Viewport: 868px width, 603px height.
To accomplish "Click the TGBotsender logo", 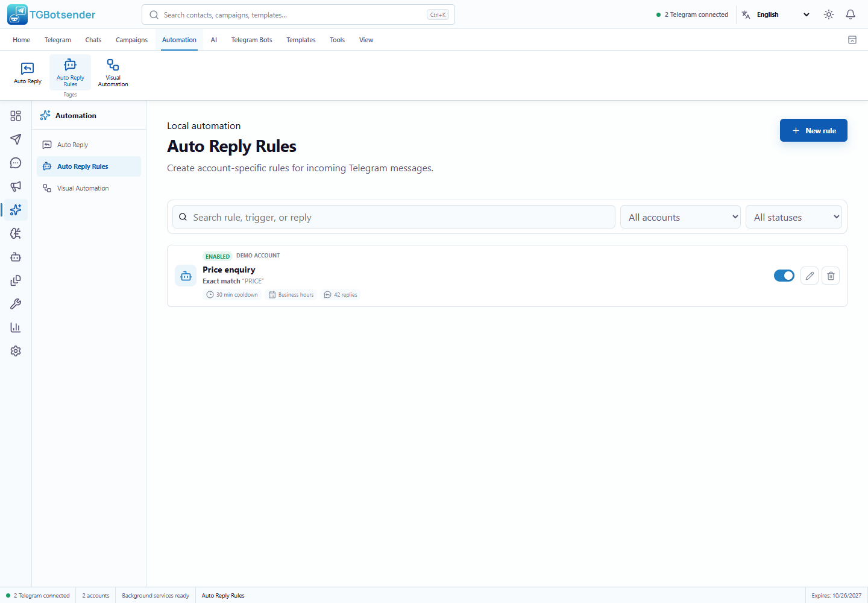I will [x=52, y=14].
